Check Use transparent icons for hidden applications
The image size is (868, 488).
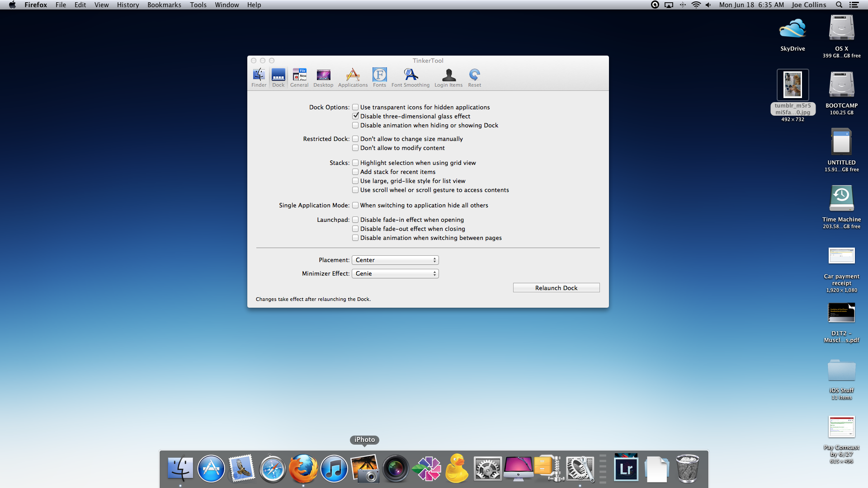coord(355,107)
